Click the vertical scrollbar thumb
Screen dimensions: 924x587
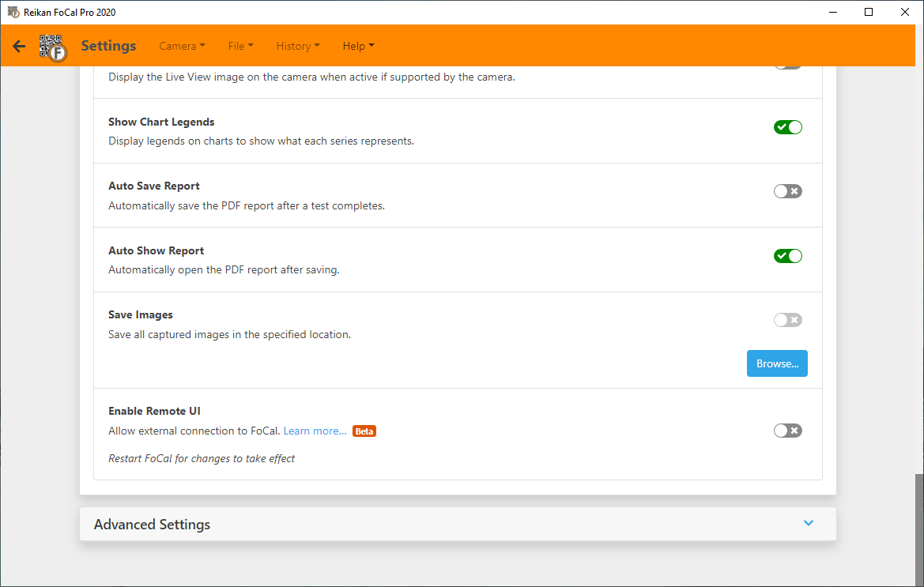click(919, 530)
